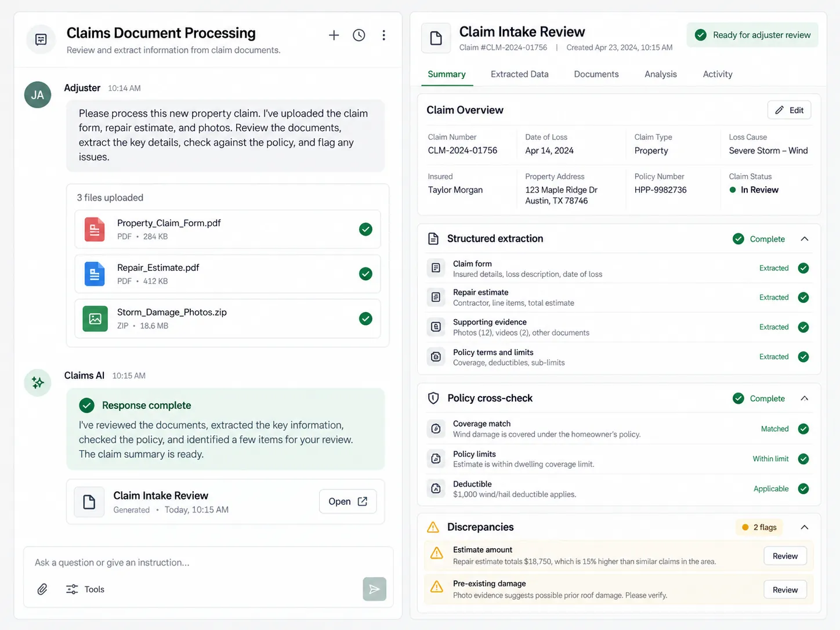The image size is (840, 630).
Task: Click policy number HPP-9982736
Action: (x=660, y=190)
